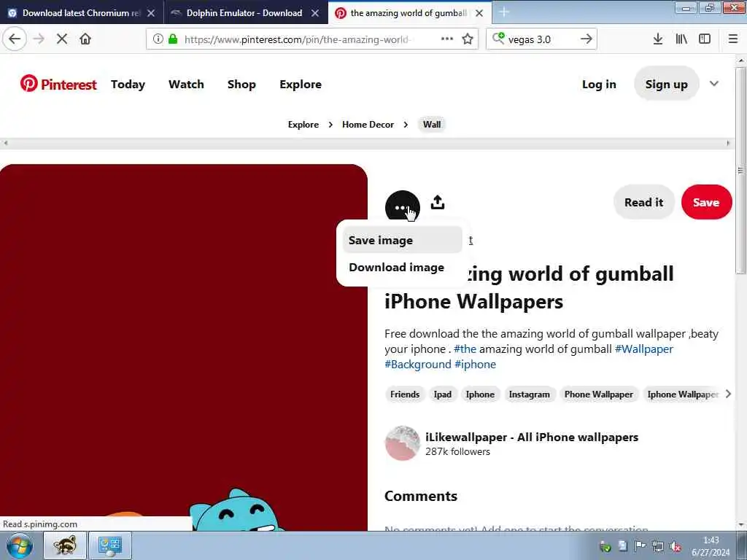The height and width of the screenshot is (560, 747).
Task: Open the Windows Start button
Action: pyautogui.click(x=20, y=545)
